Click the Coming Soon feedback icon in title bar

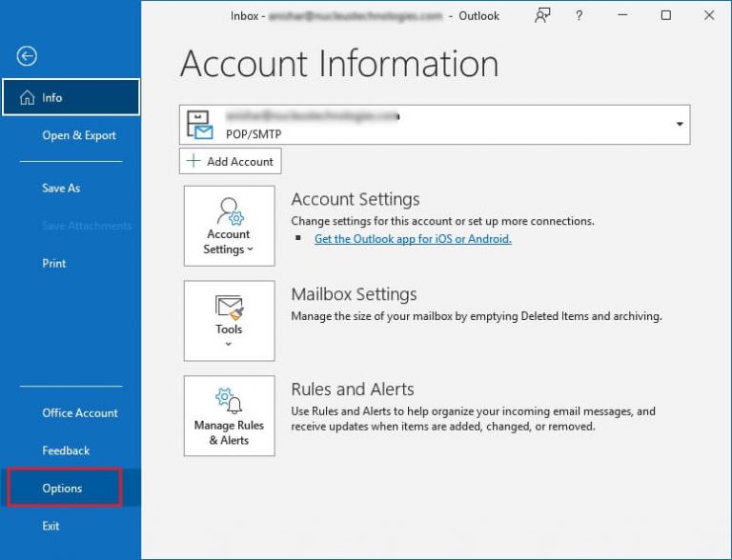point(542,15)
